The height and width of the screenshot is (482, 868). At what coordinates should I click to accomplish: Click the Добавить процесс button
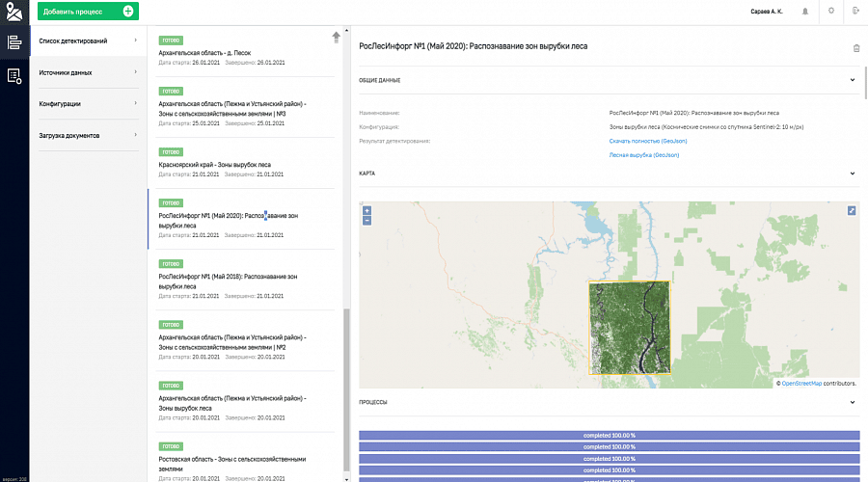(x=88, y=12)
